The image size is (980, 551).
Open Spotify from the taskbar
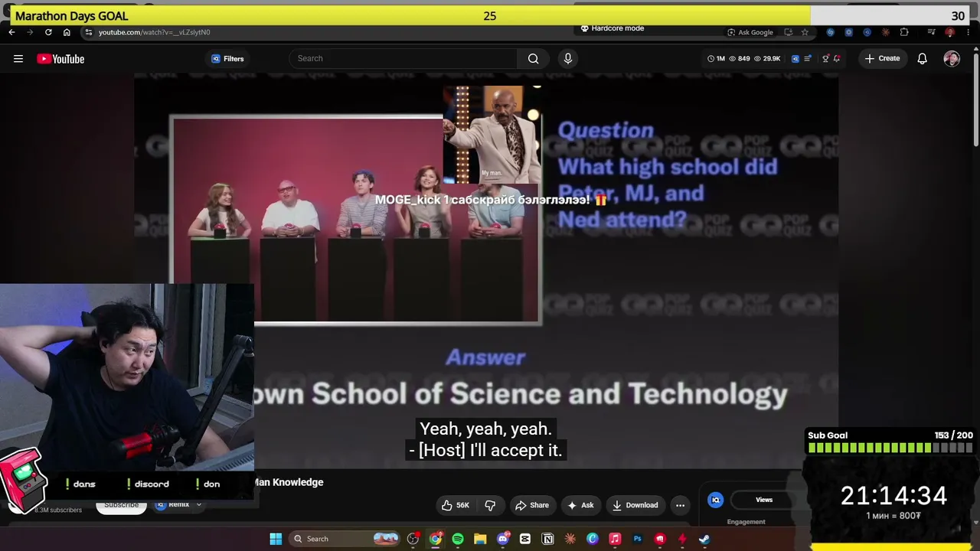click(x=458, y=539)
